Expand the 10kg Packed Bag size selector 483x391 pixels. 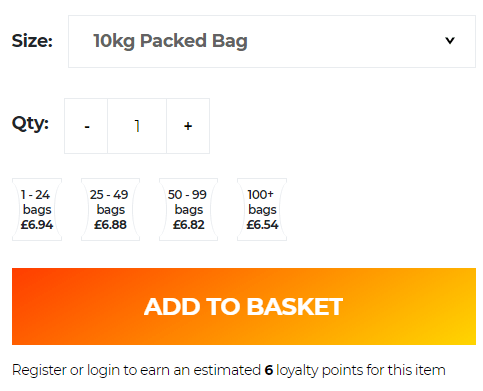click(272, 41)
